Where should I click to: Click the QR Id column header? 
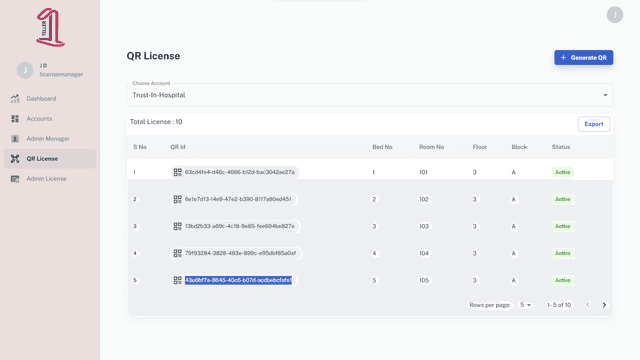pos(178,147)
